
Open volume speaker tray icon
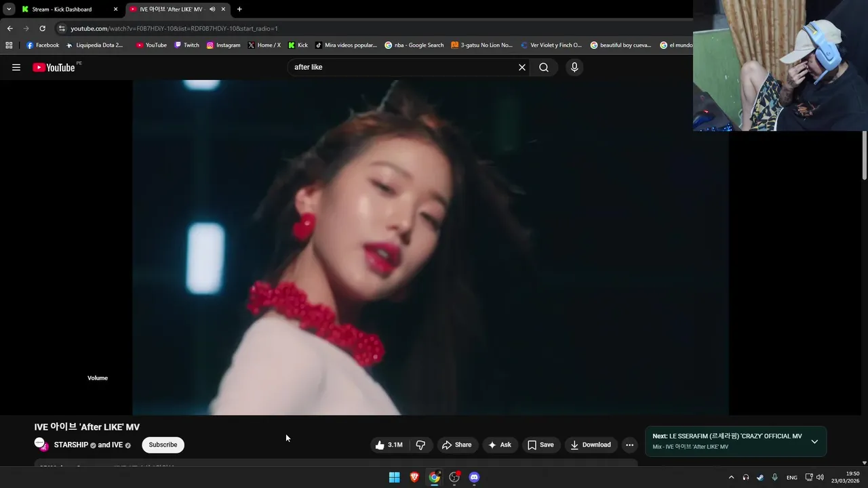tap(820, 477)
